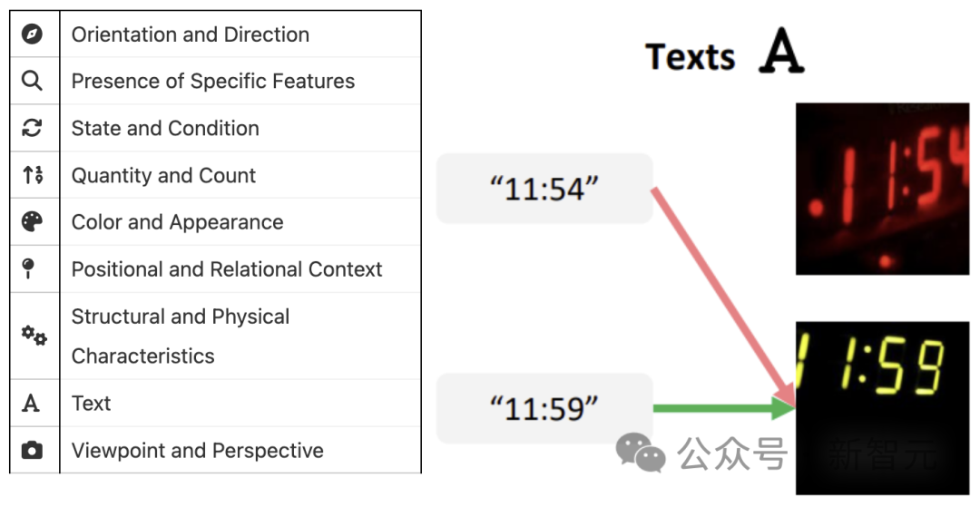Click the Quantity and Count sort icon
Image resolution: width=980 pixels, height=507 pixels.
click(x=33, y=176)
